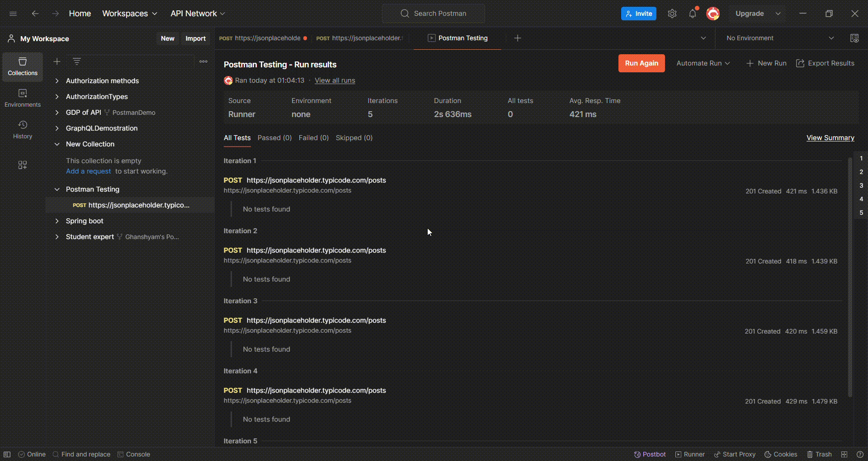Open the hamburger main menu
868x461 pixels.
click(x=13, y=14)
